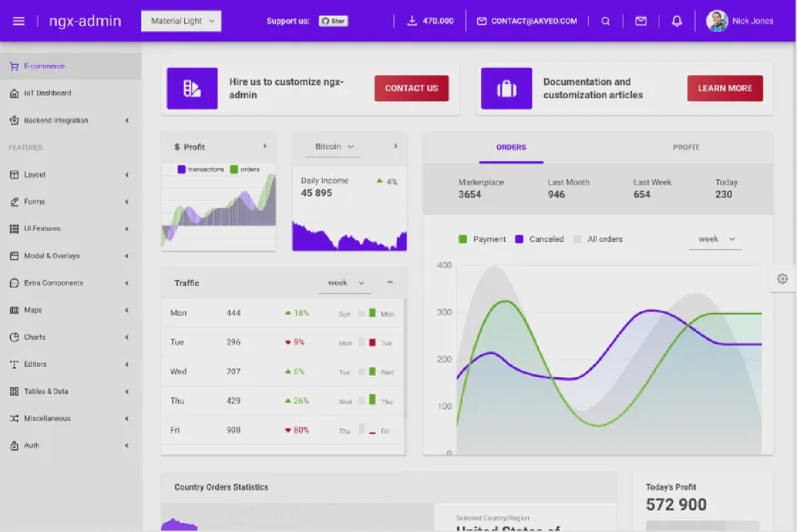Toggle the Canceled legend series
The height and width of the screenshot is (532, 797).
coord(539,239)
